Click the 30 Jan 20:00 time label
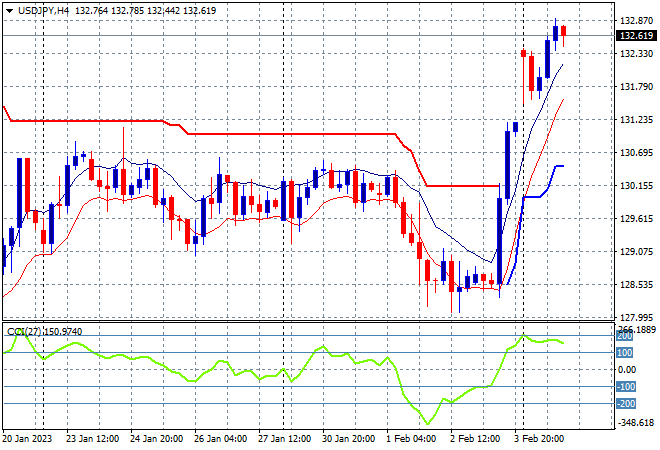 click(348, 439)
